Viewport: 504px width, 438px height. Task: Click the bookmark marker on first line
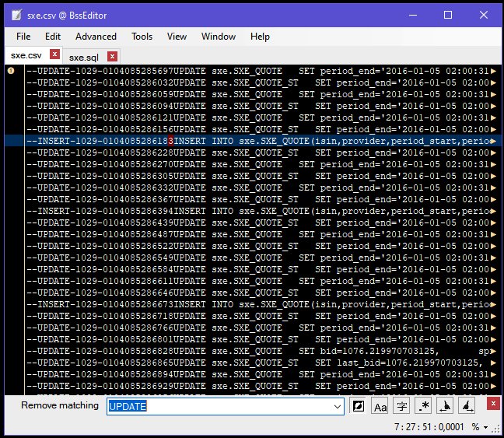point(11,71)
